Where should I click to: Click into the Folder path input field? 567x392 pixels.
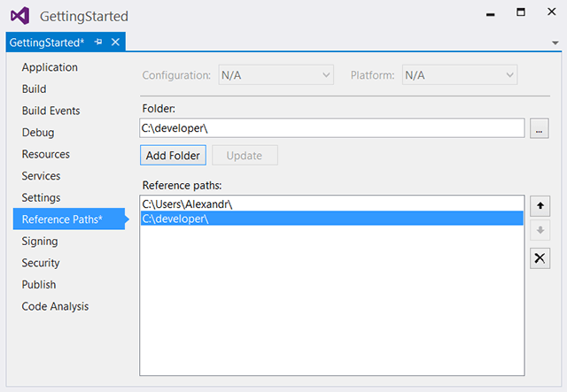tap(332, 128)
